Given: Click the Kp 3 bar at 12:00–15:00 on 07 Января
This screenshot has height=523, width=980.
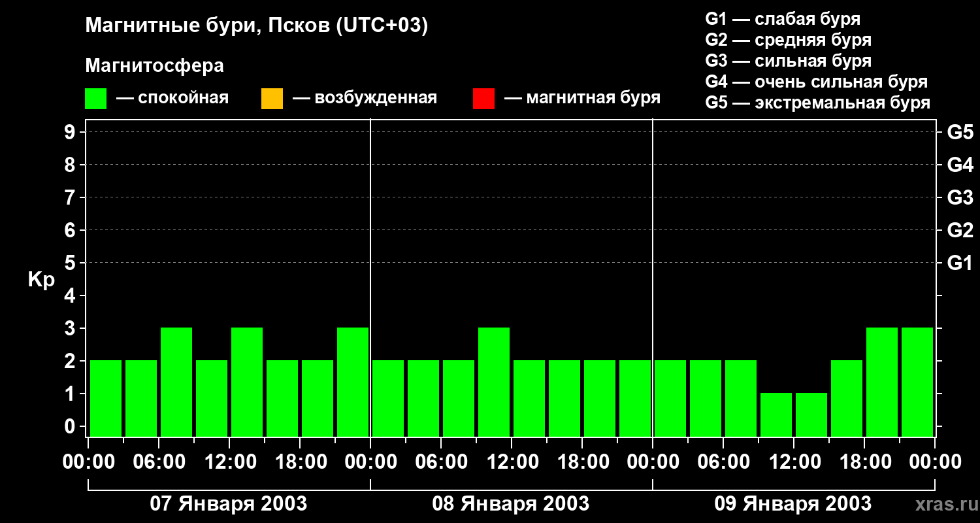Looking at the screenshot, I should point(247,382).
